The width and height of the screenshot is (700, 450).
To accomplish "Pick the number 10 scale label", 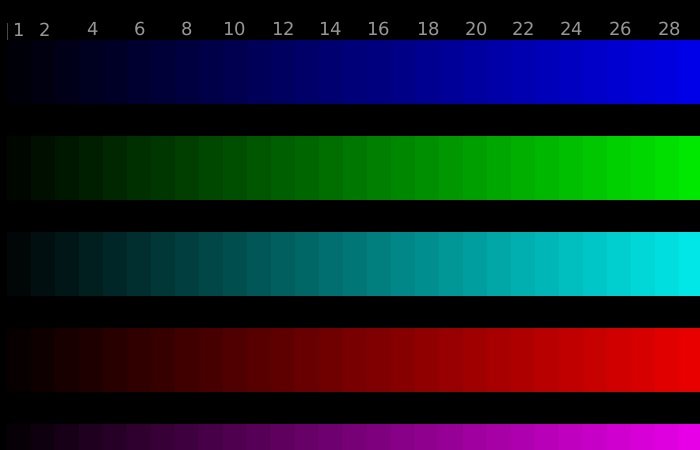I will click(x=234, y=29).
